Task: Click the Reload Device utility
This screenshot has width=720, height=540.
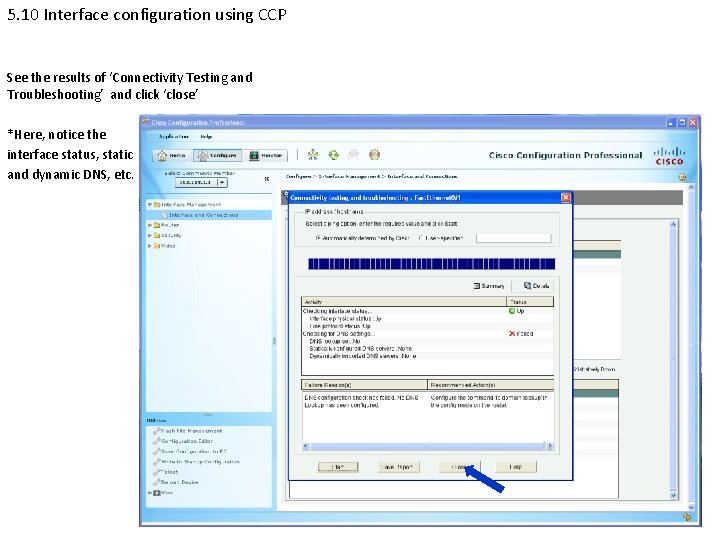Action: point(176,482)
